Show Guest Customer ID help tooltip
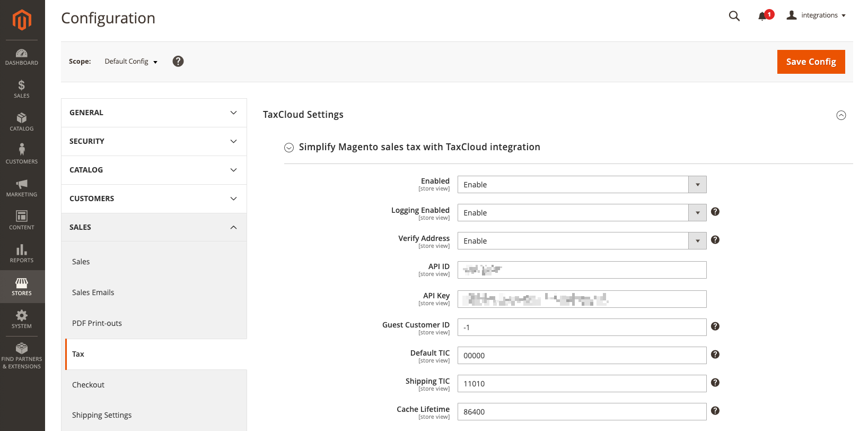The width and height of the screenshot is (868, 431). 715,326
